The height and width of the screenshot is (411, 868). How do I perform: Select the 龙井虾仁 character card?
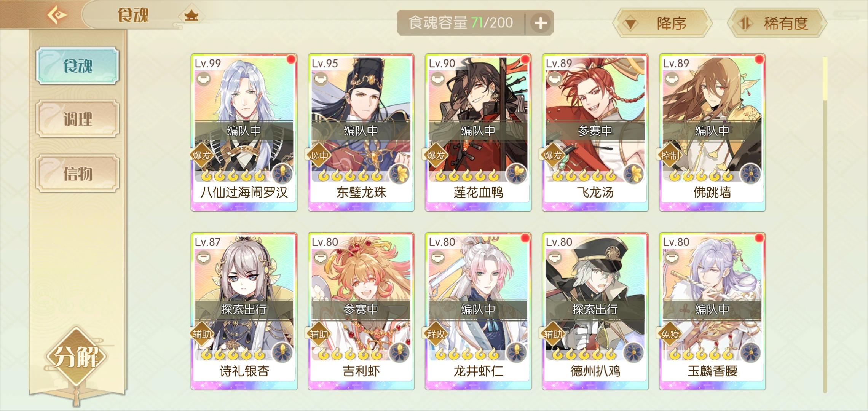coord(478,311)
